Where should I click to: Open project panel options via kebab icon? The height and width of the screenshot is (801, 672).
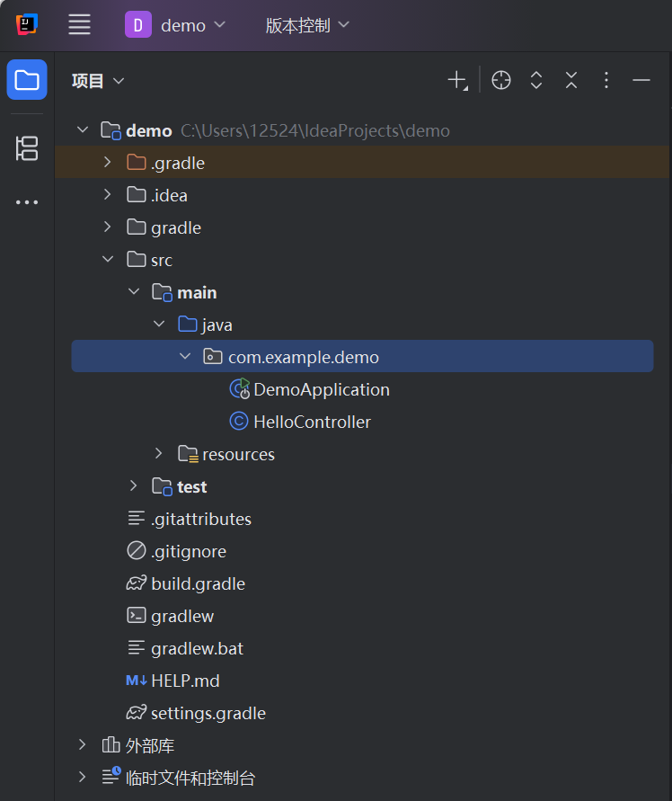tap(606, 80)
